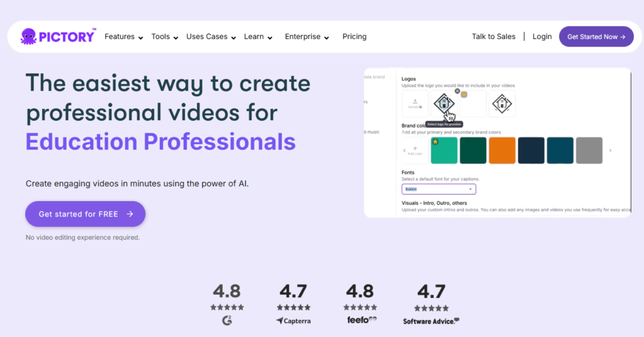Click No video editing experience required text

tap(82, 237)
